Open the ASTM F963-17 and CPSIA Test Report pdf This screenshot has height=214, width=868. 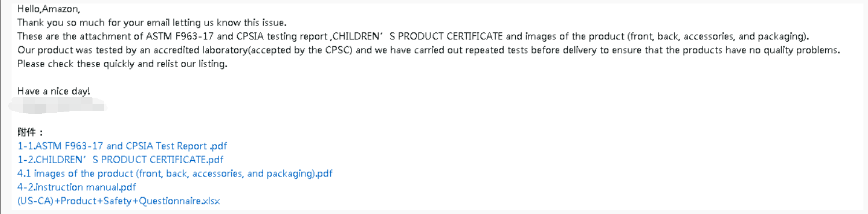(123, 146)
